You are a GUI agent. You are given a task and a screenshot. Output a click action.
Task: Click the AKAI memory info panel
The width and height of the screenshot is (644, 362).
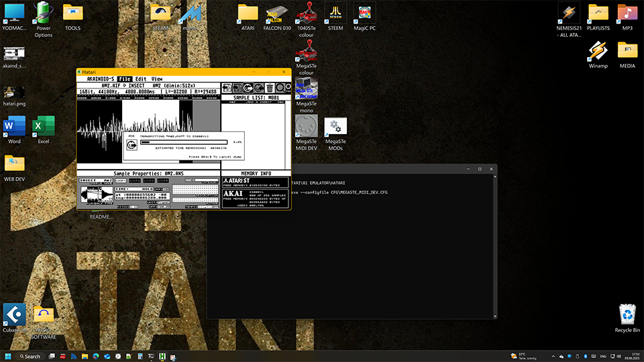[x=256, y=198]
